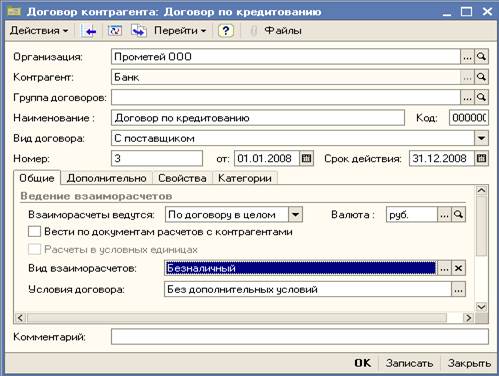
Task: Click the Срок действия field showing 31.12.2008
Action: point(442,158)
